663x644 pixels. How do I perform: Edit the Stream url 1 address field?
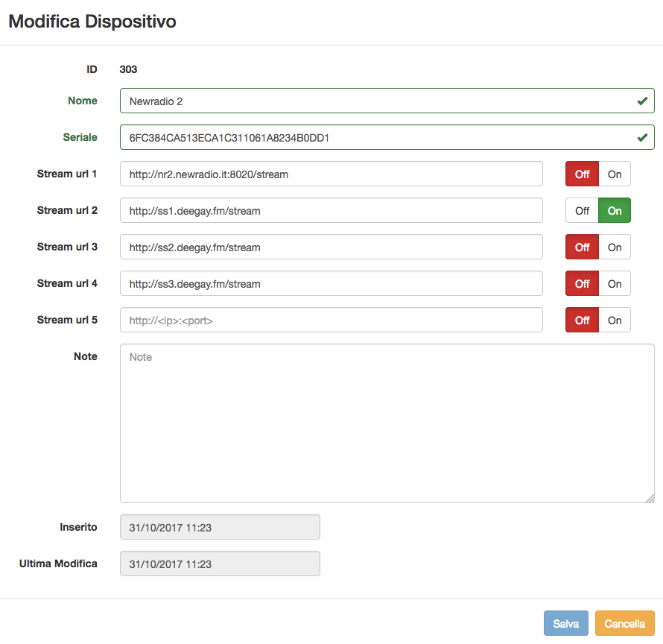pos(331,174)
